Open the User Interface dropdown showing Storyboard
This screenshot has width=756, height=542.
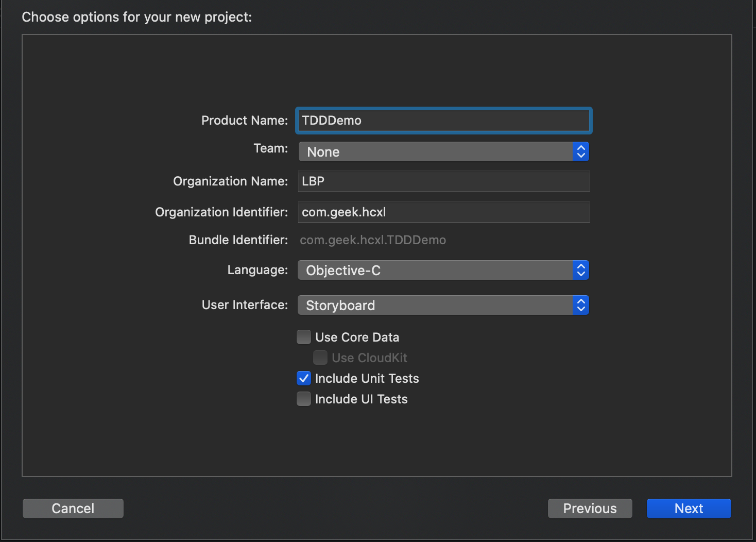point(435,305)
